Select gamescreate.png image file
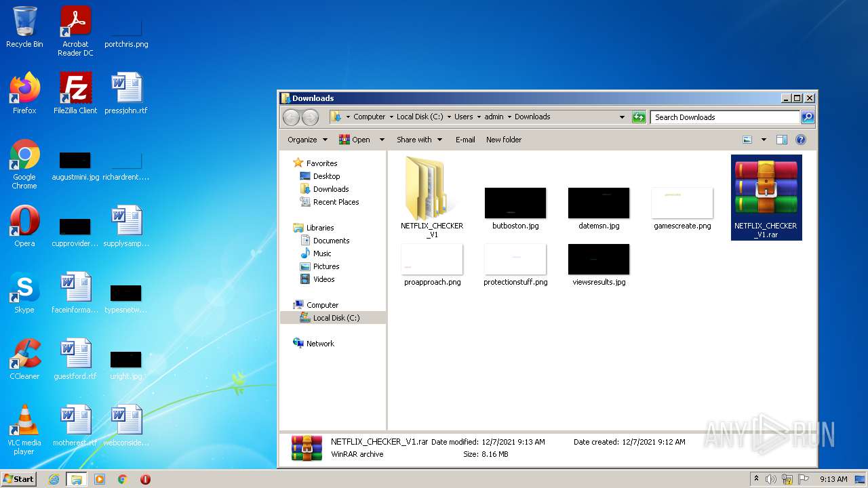868x488 pixels. click(682, 209)
